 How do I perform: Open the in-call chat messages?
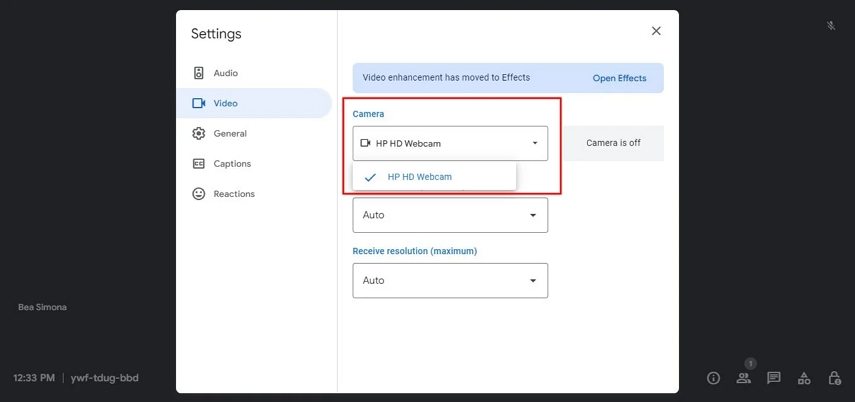(x=773, y=378)
